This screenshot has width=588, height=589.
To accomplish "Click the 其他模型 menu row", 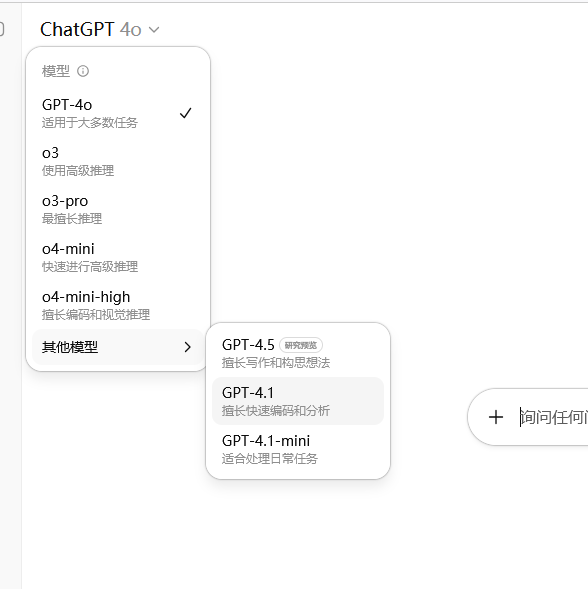I will coord(118,347).
